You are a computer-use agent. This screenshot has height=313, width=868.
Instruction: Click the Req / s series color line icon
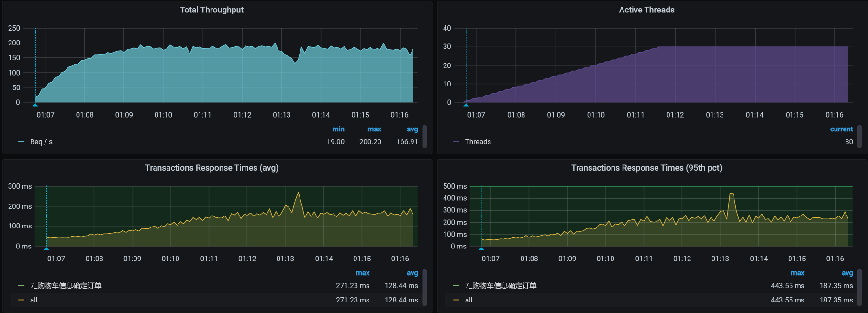(x=21, y=142)
